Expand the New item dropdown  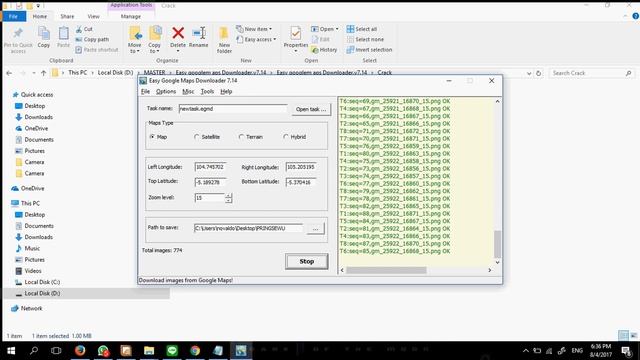click(x=270, y=29)
